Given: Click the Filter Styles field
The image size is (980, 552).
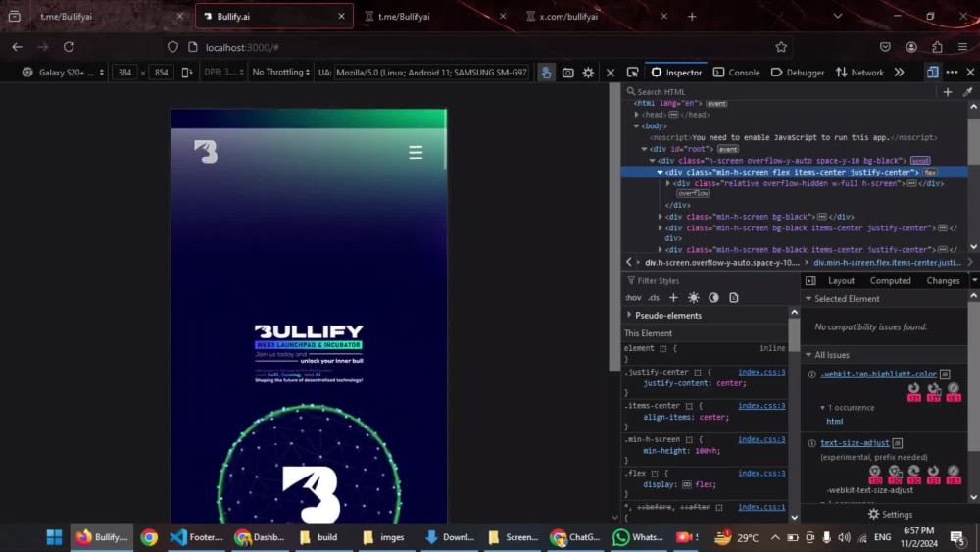Looking at the screenshot, I should tap(710, 281).
